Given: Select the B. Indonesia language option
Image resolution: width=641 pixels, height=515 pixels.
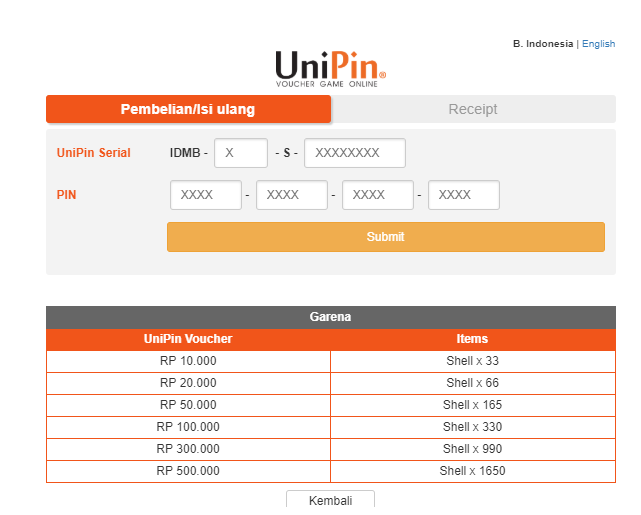Looking at the screenshot, I should tap(543, 44).
